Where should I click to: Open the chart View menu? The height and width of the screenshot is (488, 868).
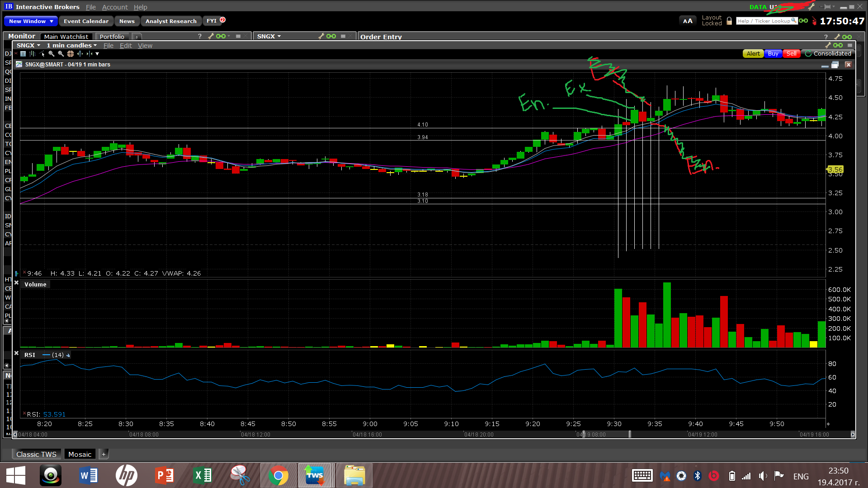(145, 46)
